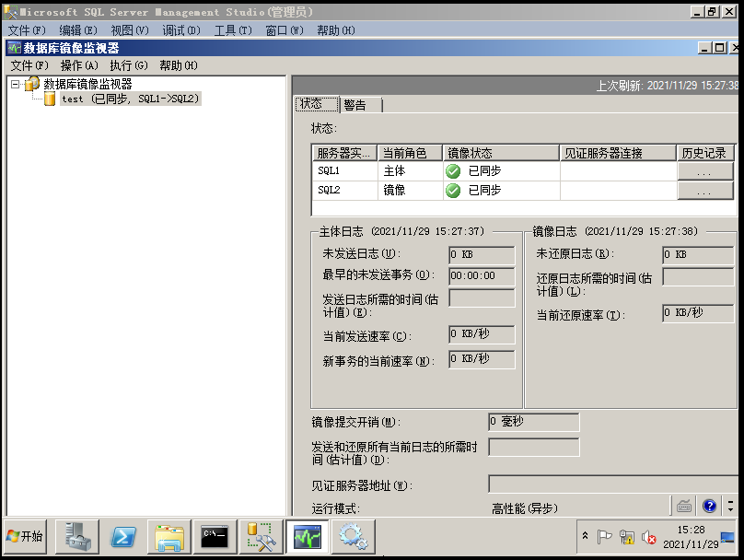
Task: Click the green synchronized icon for SQL2
Action: [453, 191]
